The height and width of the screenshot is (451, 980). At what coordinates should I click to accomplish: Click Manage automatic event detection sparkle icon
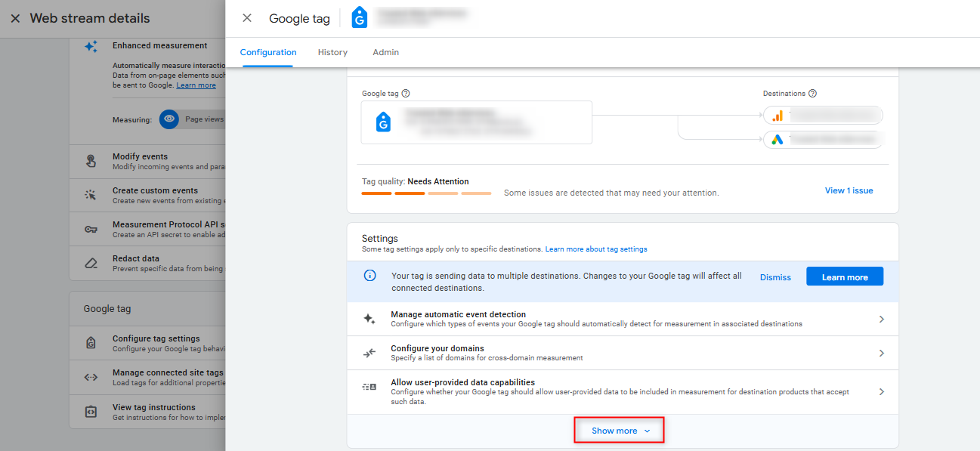[x=369, y=319]
